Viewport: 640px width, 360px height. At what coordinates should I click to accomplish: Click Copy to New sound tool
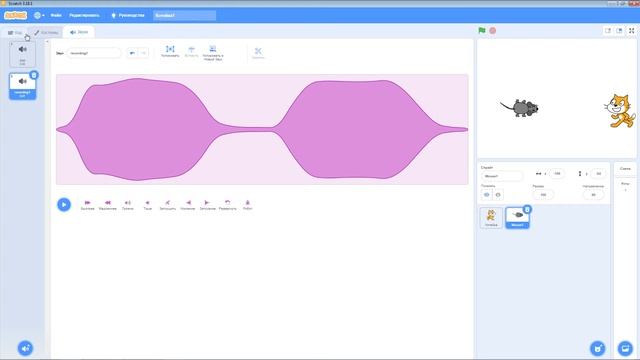(213, 53)
